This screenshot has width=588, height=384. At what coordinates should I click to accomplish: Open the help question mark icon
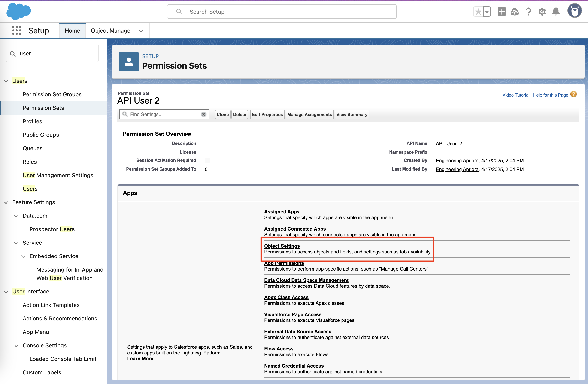pos(528,12)
